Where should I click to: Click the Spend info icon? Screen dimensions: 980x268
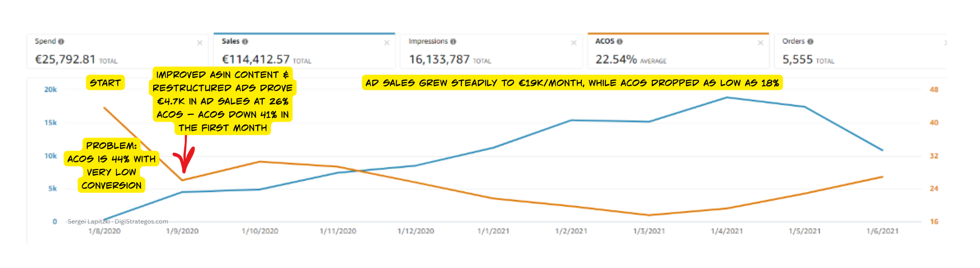[61, 41]
